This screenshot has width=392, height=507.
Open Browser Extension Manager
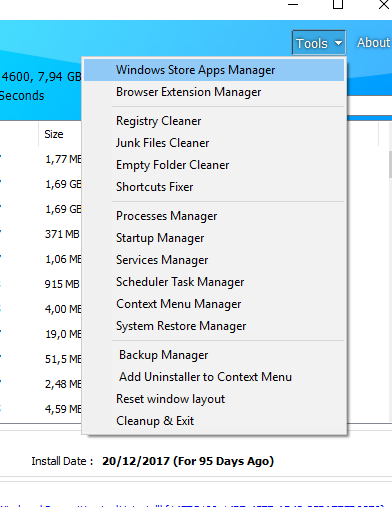coord(214,92)
